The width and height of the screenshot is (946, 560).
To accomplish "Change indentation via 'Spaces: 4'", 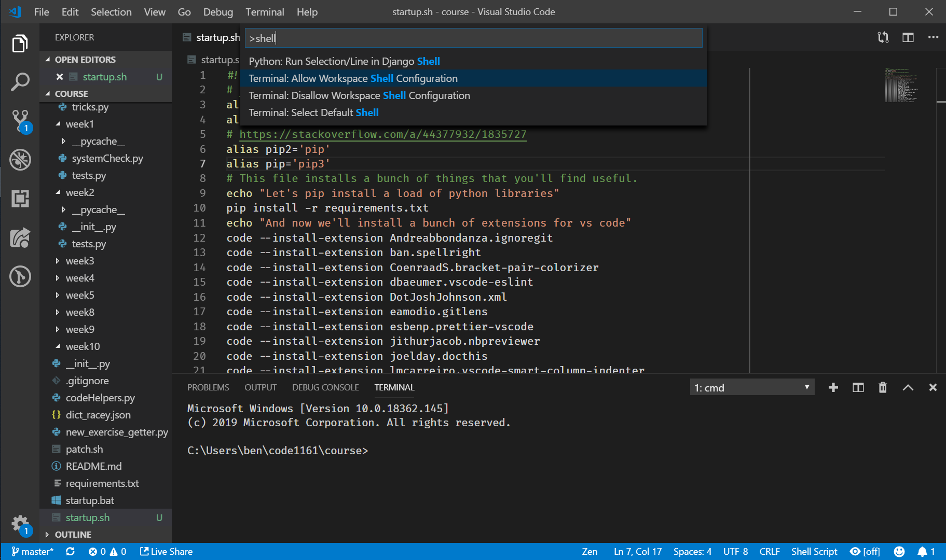I will click(692, 551).
